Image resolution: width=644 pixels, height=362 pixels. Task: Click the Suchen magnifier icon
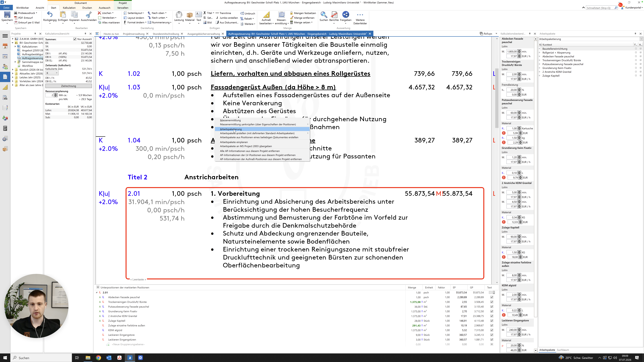point(323,15)
